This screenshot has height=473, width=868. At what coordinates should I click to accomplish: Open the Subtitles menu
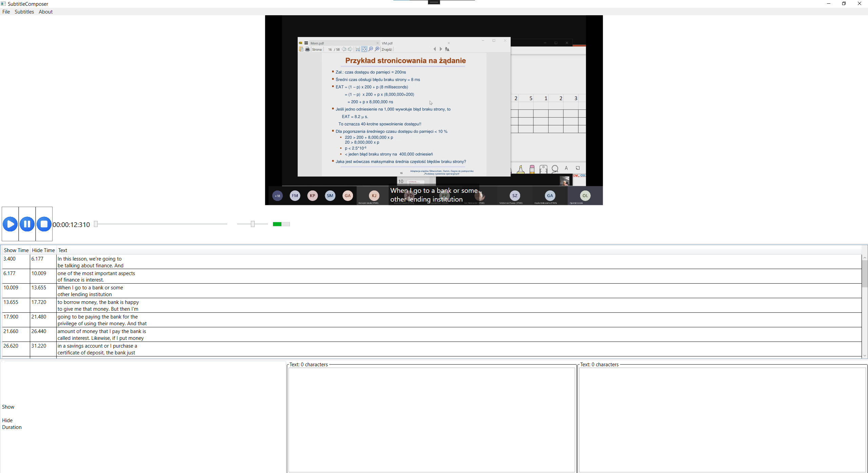pyautogui.click(x=24, y=12)
